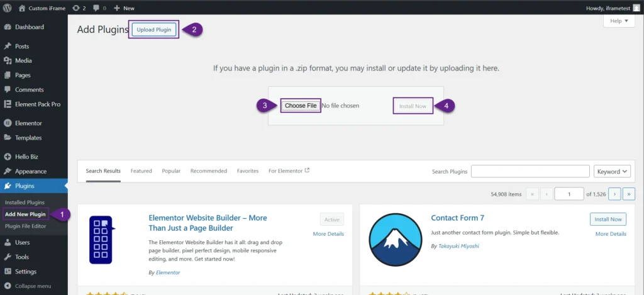The image size is (644, 295).
Task: Click the disabled Active button for Elementor
Action: pos(332,220)
